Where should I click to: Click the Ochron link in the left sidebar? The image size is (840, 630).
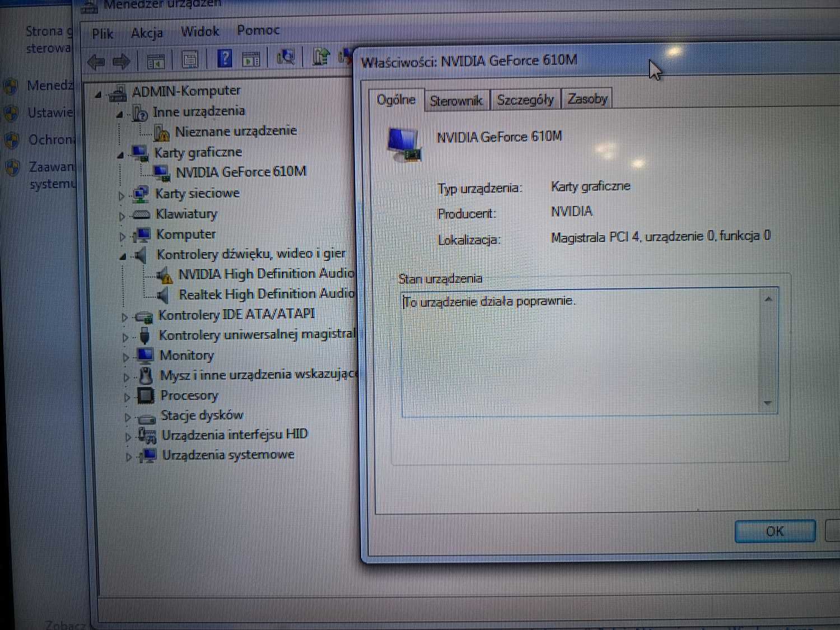51,139
